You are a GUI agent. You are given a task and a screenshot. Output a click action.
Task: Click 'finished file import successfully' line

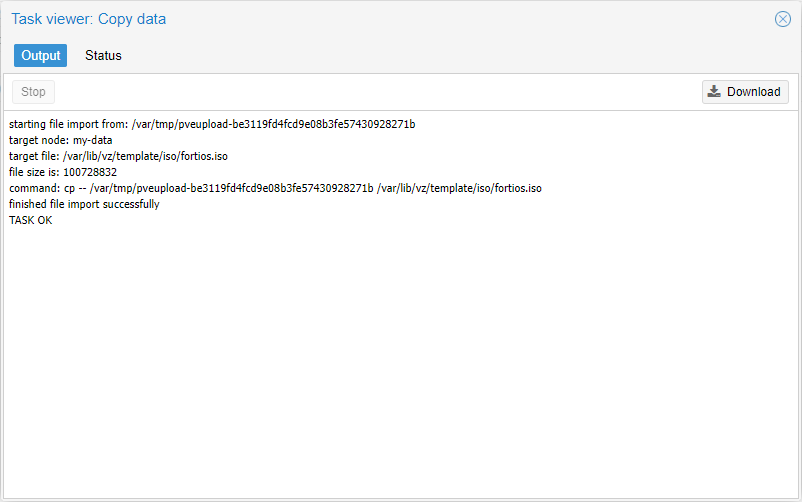click(84, 204)
